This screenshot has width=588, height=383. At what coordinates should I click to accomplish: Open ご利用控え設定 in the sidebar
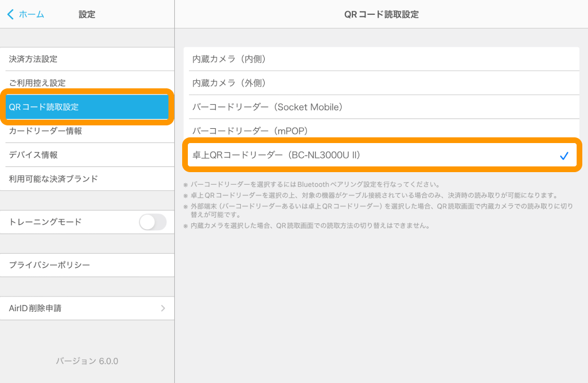[38, 83]
